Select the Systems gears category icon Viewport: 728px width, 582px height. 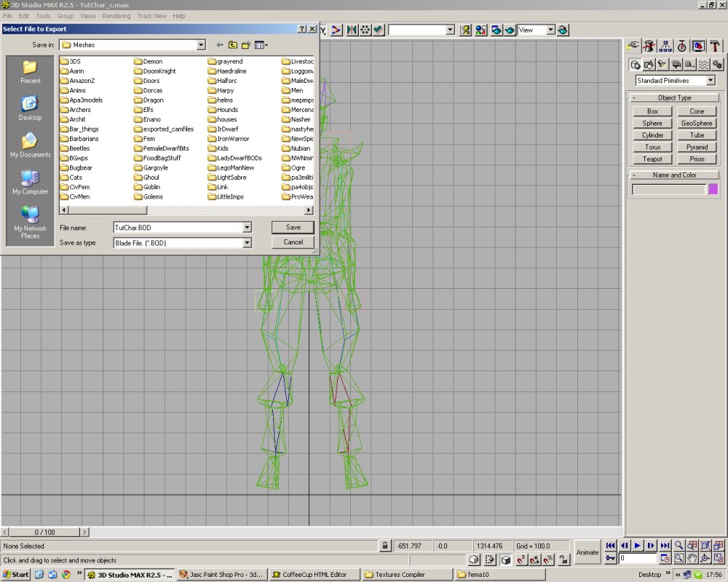pos(717,65)
